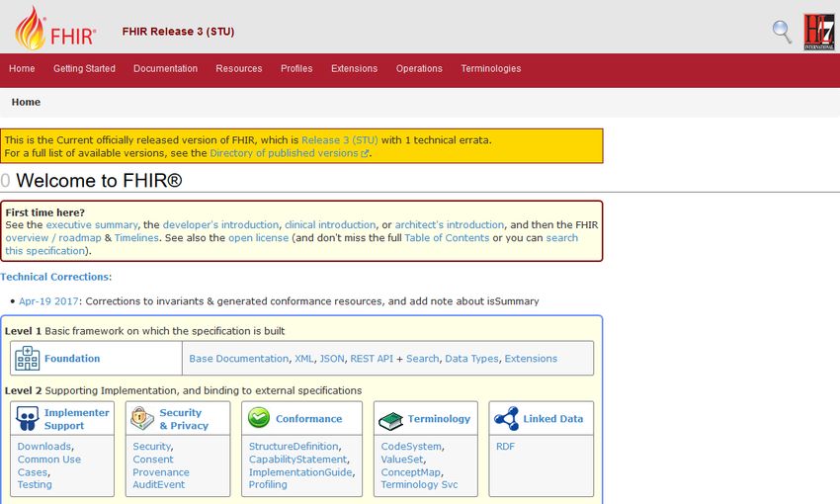Open the Base Documentation link
This screenshot has height=504, width=840.
click(x=239, y=359)
